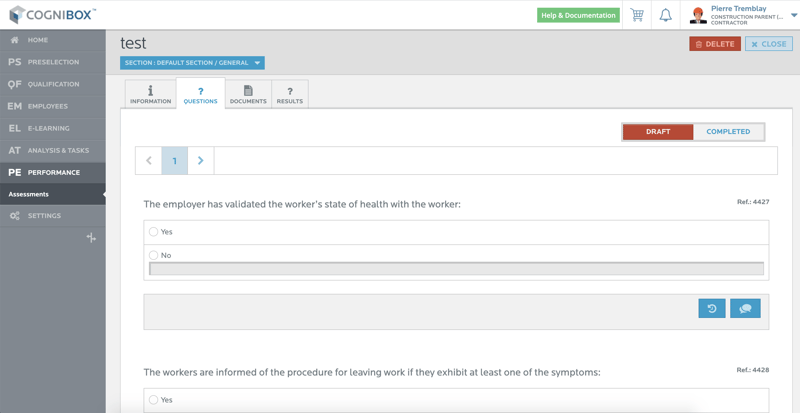Screen dimensions: 800x413
Task: Open user account dropdown arrow
Action: click(794, 15)
